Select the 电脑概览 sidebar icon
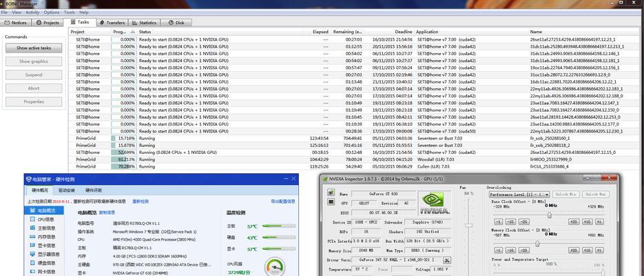Image resolution: width=644 pixels, height=276 pixels. click(x=32, y=210)
